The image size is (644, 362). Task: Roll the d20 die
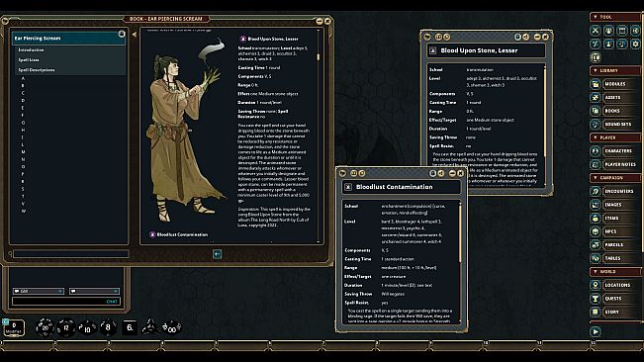[x=45, y=327]
